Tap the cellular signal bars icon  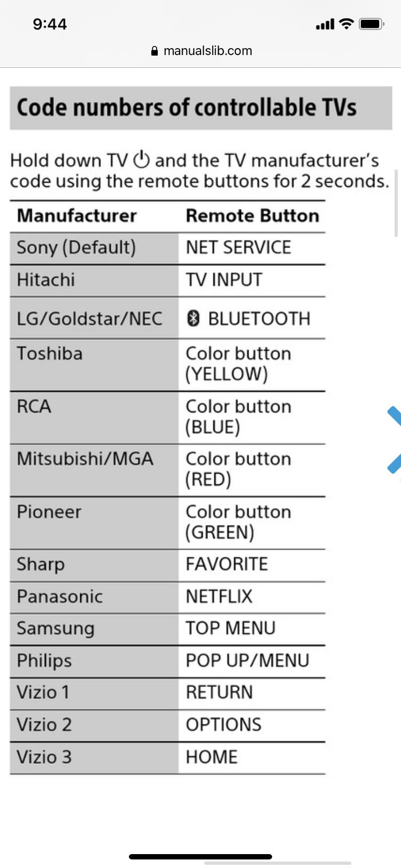[x=325, y=24]
